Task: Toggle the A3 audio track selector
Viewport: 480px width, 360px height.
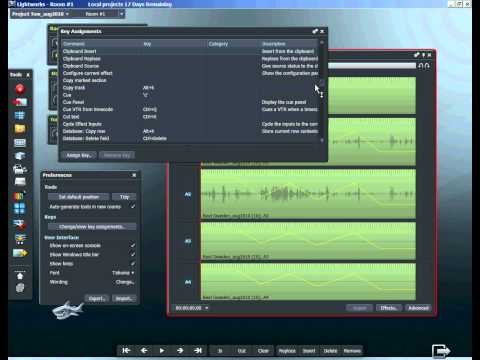Action: [188, 241]
